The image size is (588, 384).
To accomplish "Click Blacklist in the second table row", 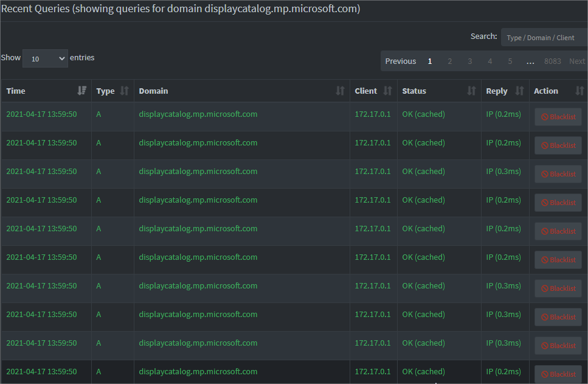I will (558, 145).
